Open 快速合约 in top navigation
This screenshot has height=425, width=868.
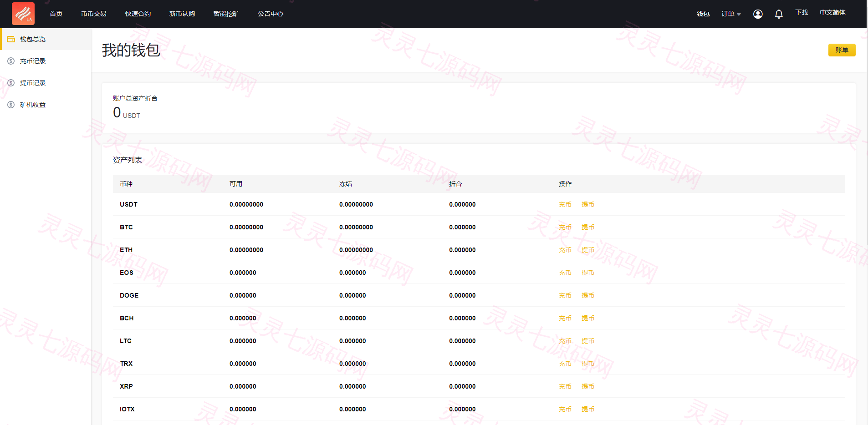138,14
